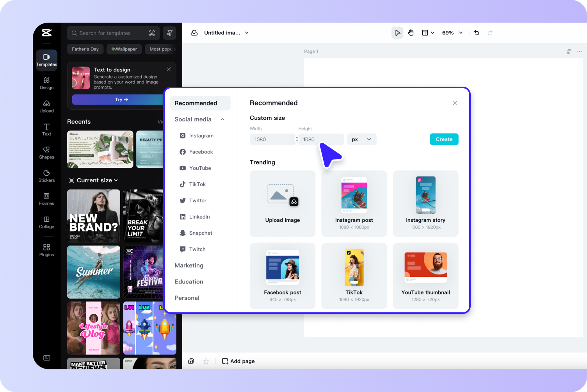587x392 pixels.
Task: Open the Plugins panel
Action: point(46,250)
